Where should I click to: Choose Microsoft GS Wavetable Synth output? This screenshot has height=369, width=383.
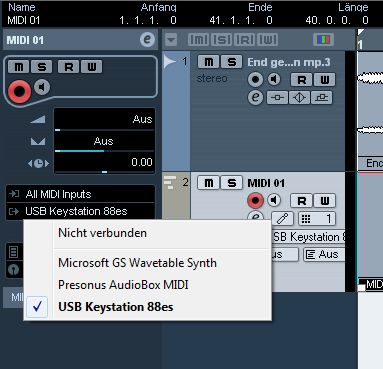point(137,263)
